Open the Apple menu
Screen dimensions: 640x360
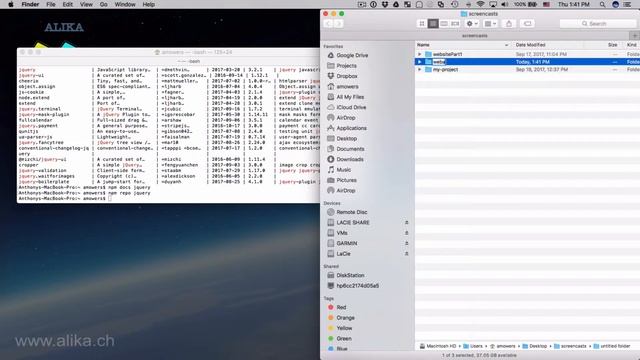click(11, 4)
